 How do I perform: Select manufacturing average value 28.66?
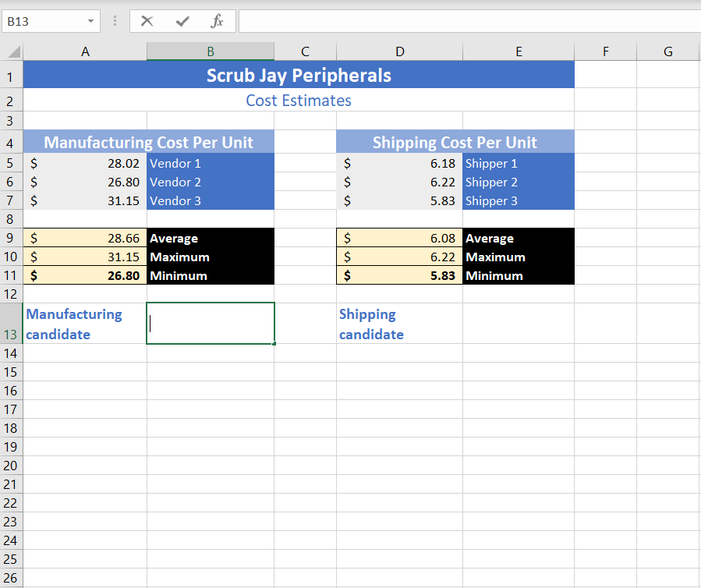coord(85,238)
